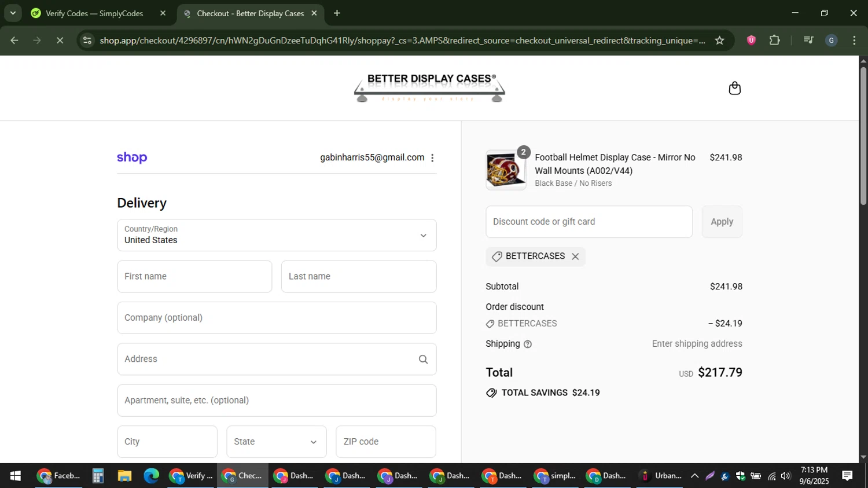This screenshot has height=488, width=868.
Task: Open the Facebook Chrome taskbar window
Action: (x=58, y=476)
